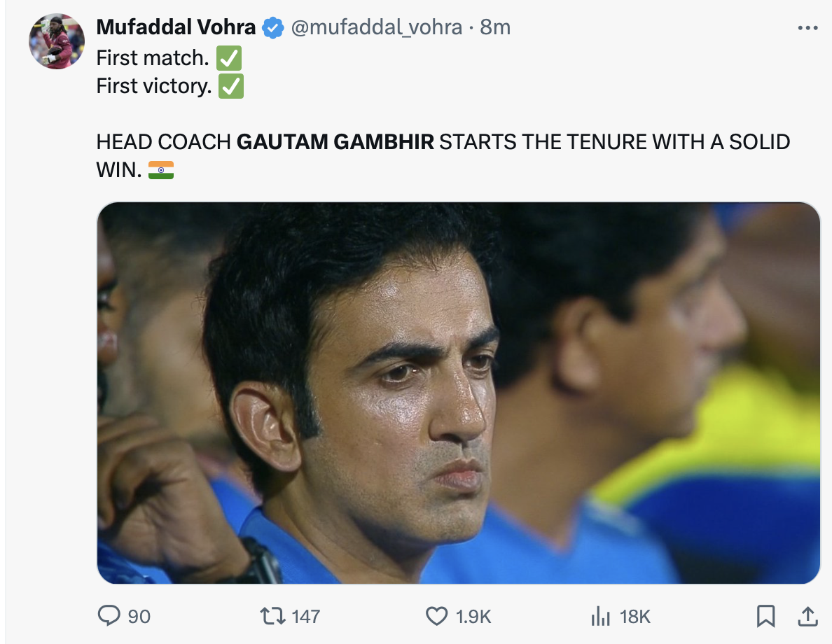
Task: Open the @mufaddal_vohra handle link
Action: coord(376,27)
